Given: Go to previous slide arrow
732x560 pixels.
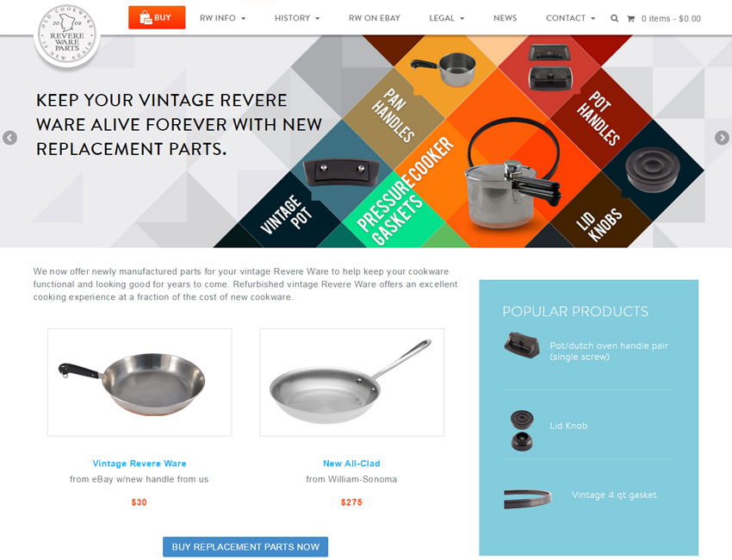Looking at the screenshot, I should pyautogui.click(x=9, y=138).
